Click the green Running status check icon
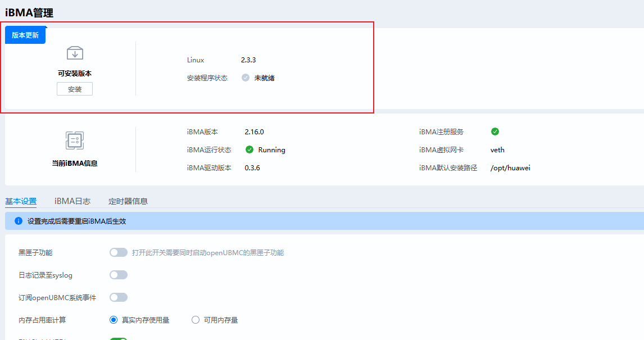 click(x=250, y=150)
